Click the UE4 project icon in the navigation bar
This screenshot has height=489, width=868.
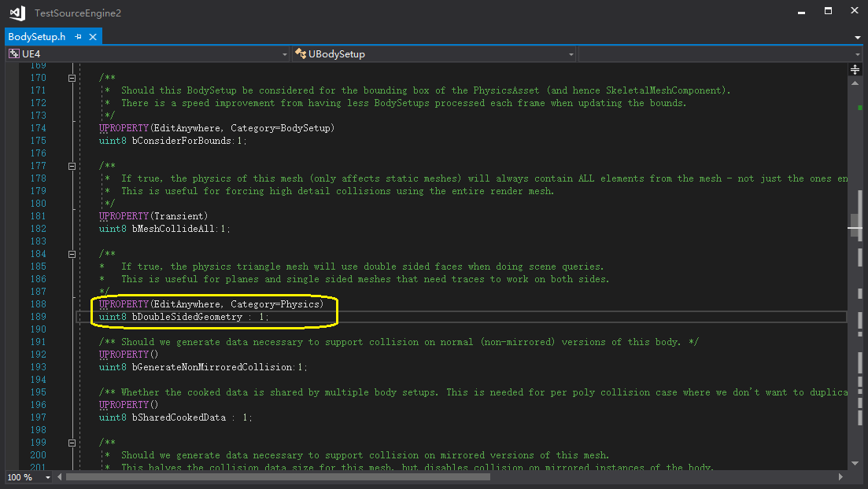coord(13,53)
